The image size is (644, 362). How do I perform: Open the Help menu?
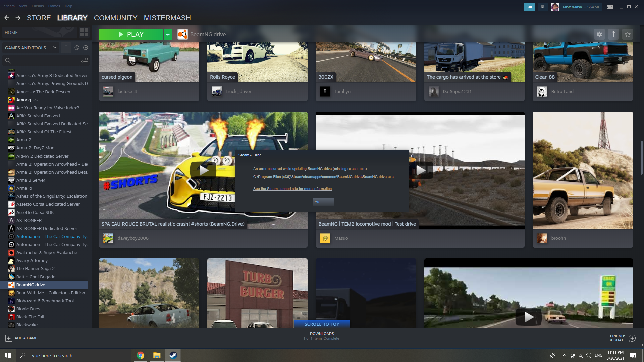(68, 6)
